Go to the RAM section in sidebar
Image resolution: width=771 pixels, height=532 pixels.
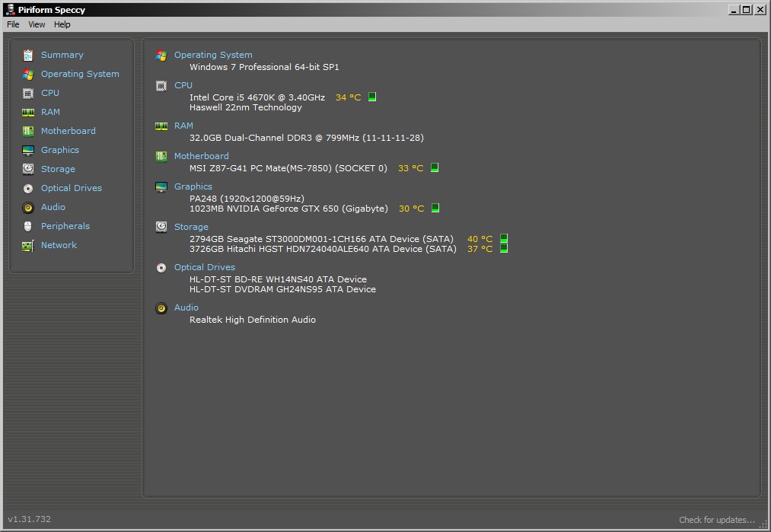[51, 112]
